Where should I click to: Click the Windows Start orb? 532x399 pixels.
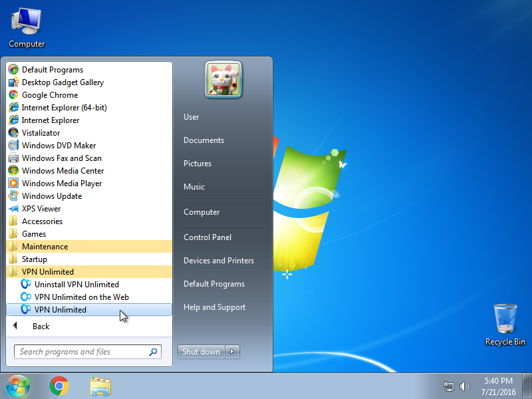[18, 386]
